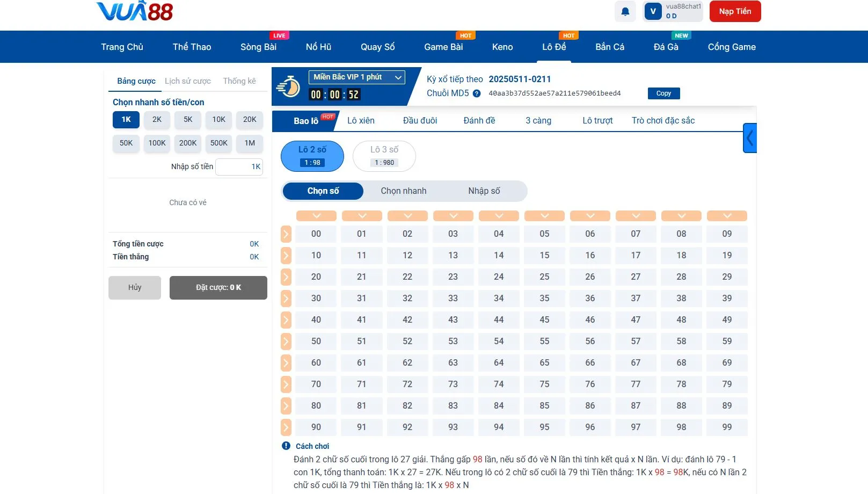Open the Miền Bắc VIP 1 phút dropdown

[x=356, y=77]
